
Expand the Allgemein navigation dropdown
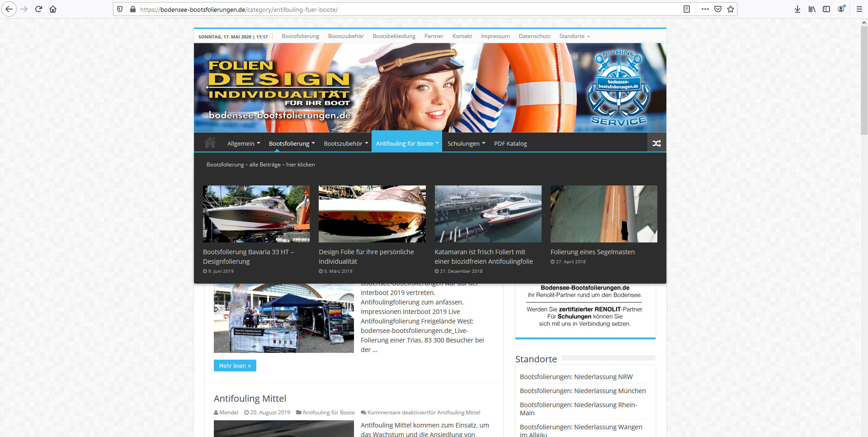(x=243, y=143)
